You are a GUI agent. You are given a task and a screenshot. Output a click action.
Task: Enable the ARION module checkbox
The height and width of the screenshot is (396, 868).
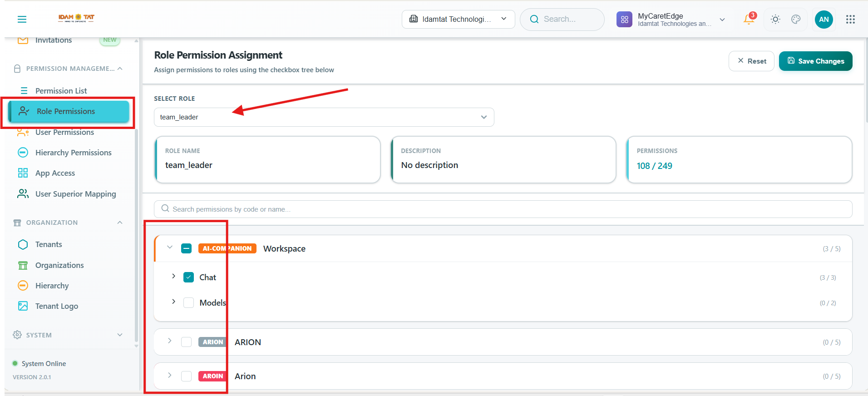pyautogui.click(x=186, y=342)
